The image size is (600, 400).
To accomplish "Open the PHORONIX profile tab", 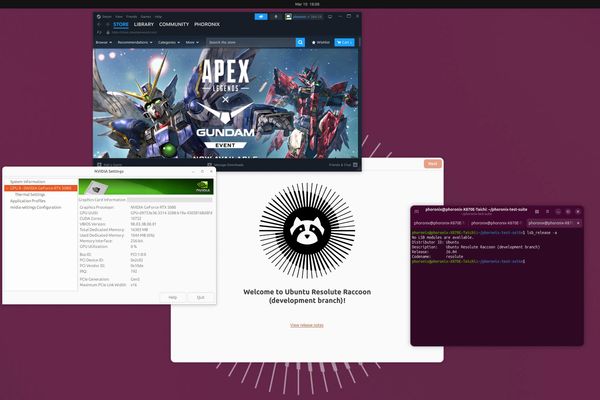I will [207, 24].
